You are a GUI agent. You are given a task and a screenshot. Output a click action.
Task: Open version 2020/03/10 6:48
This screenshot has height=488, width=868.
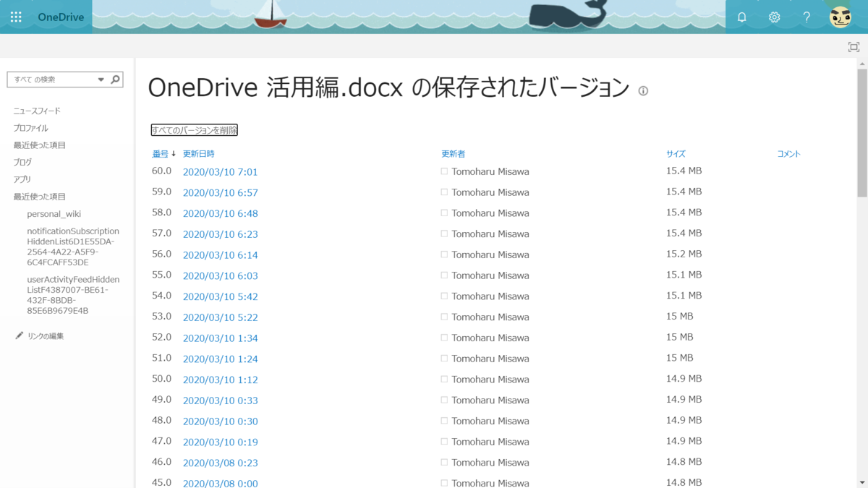(220, 213)
